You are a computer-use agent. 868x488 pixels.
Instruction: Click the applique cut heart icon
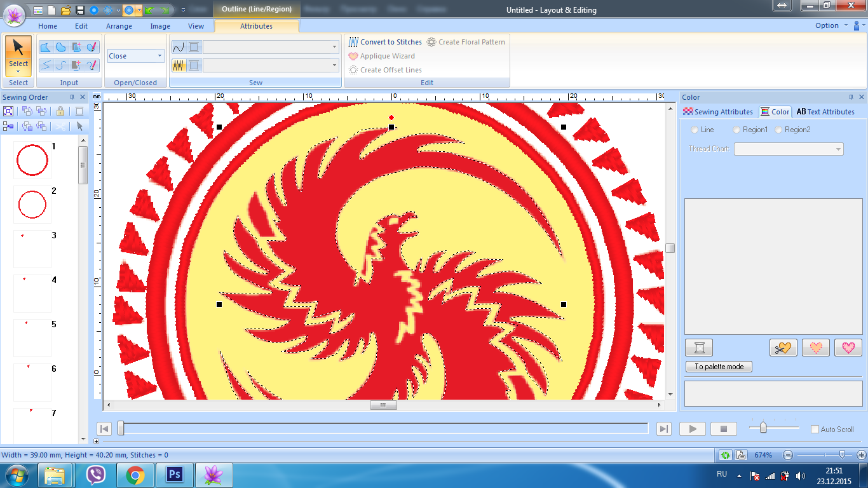click(783, 348)
